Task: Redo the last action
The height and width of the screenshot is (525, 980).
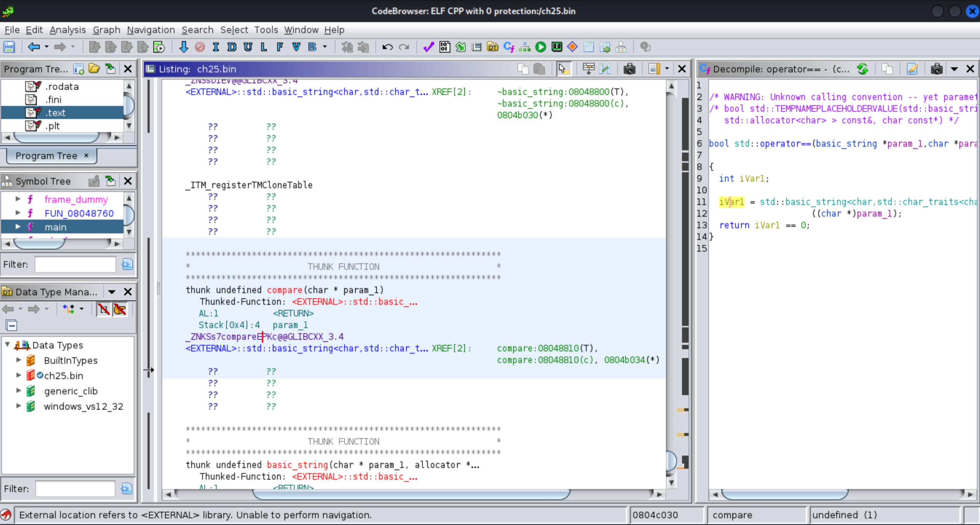Action: click(x=404, y=47)
